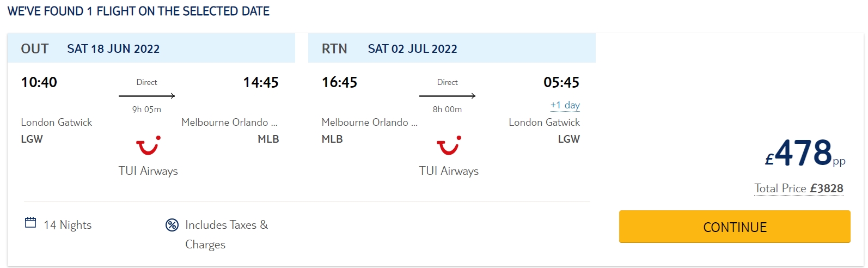868x268 pixels.
Task: Select the RTN Sat 02 Jul 2022 header
Action: click(451, 48)
